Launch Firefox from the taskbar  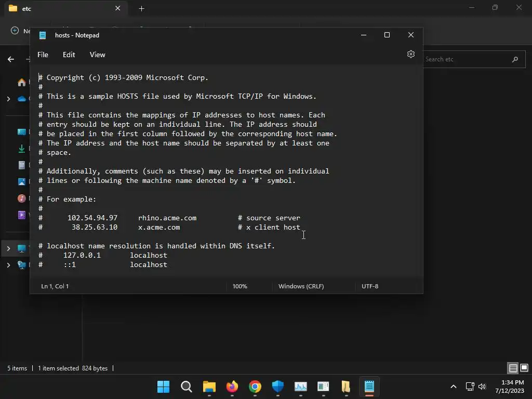[232, 387]
